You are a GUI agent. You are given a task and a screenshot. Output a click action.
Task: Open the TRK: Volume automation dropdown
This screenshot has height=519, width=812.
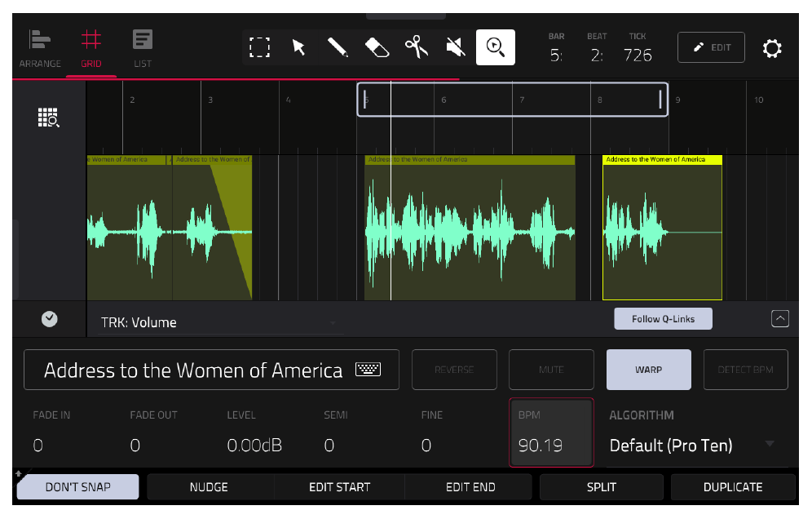click(x=220, y=322)
